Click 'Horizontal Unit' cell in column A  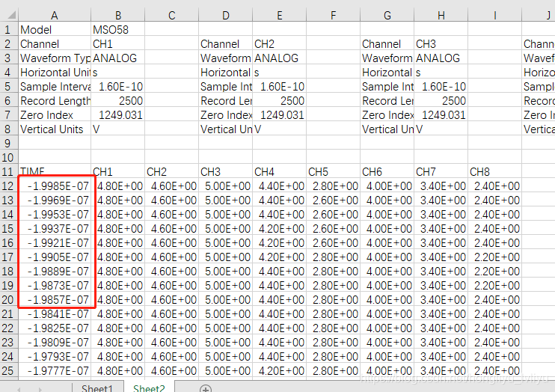pos(55,73)
